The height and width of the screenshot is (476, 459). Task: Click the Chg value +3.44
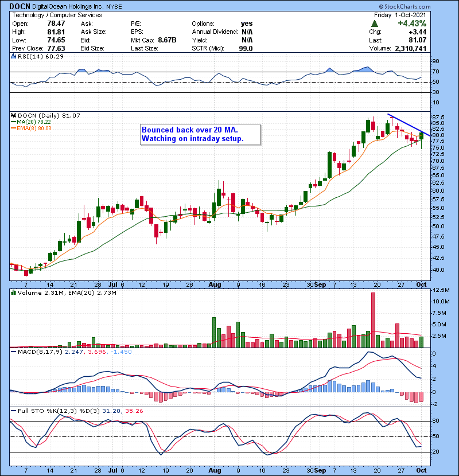(x=417, y=32)
